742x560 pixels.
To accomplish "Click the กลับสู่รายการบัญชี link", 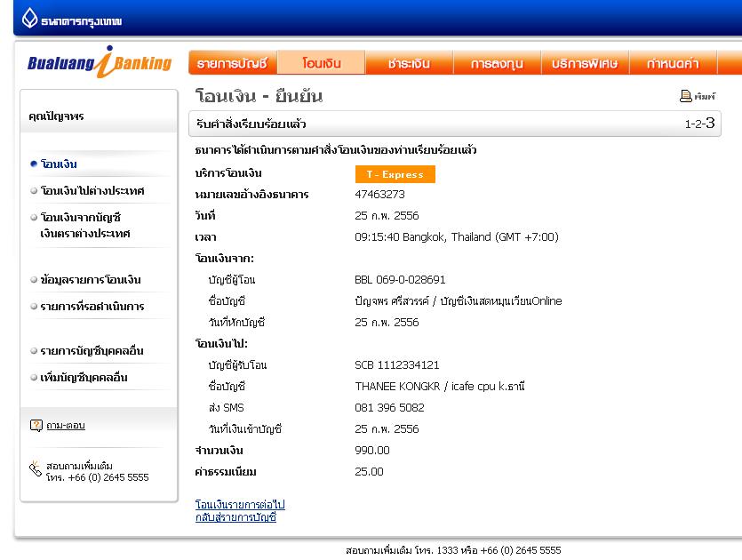I will pyautogui.click(x=235, y=517).
